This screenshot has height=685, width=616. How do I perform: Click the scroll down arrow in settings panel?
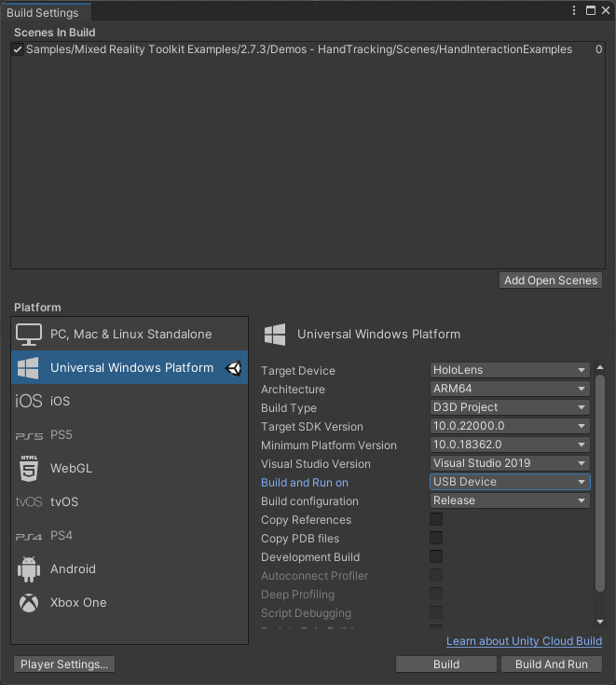600,622
